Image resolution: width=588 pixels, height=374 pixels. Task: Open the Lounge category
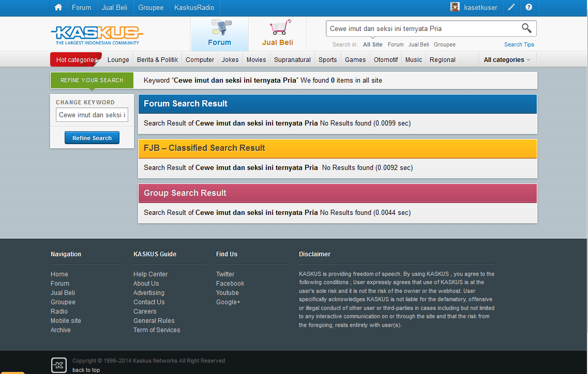click(x=118, y=59)
